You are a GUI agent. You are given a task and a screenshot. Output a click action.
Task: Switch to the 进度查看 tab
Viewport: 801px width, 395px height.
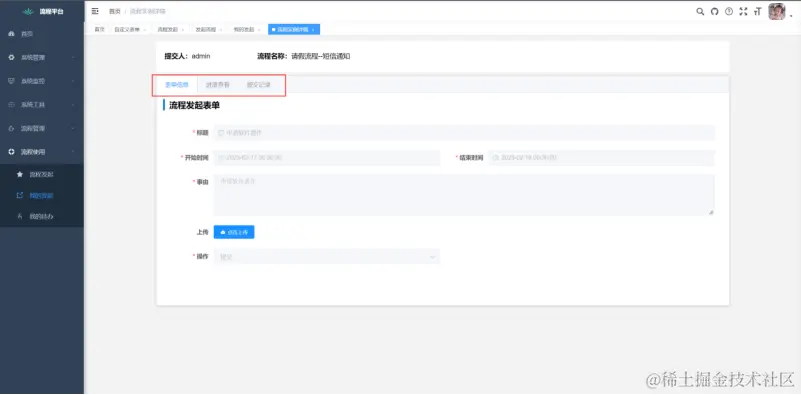tap(218, 85)
